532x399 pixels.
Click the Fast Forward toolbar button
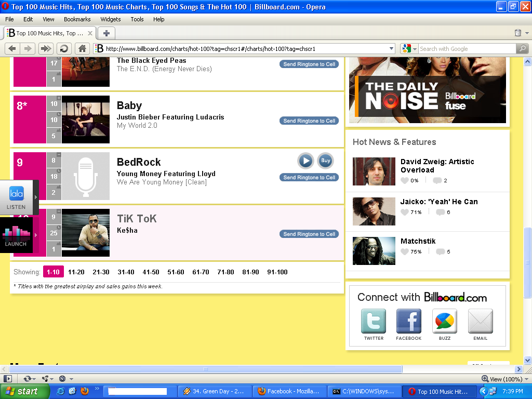tap(46, 49)
